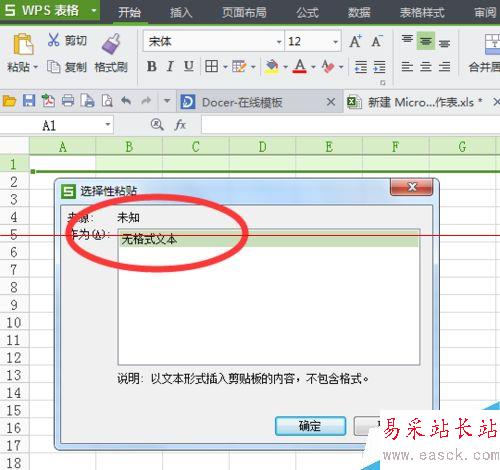This screenshot has width=500, height=470.
Task: Click the table style format icon
Action: [x=239, y=67]
